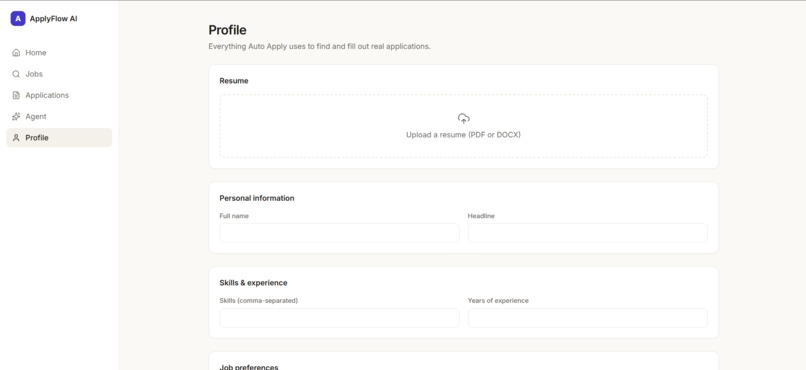Click the ApplyFlow AI logo icon
806x370 pixels.
pos(18,19)
